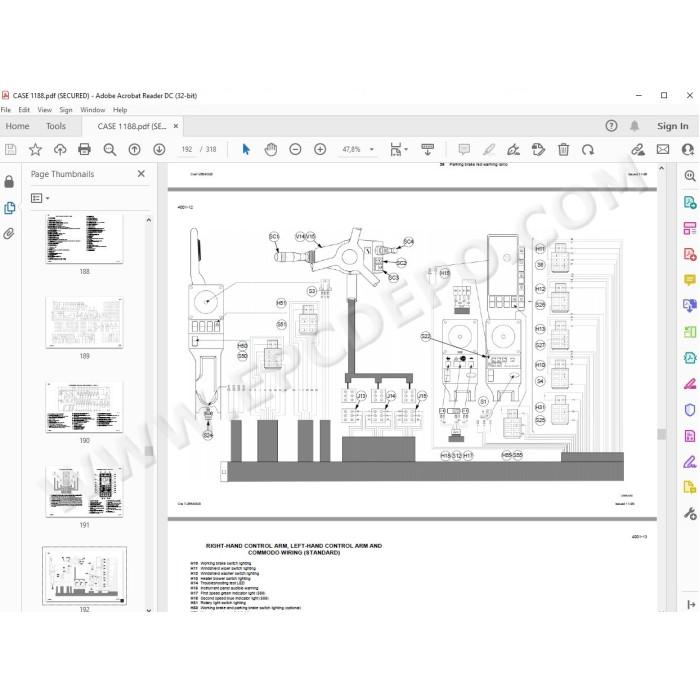Image resolution: width=700 pixels, height=700 pixels.
Task: Click the document vertical scrollbar thumb
Action: pyautogui.click(x=662, y=434)
